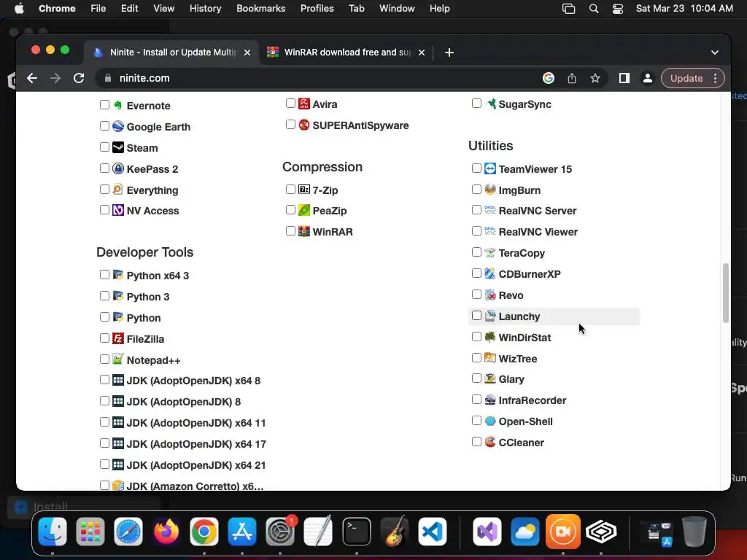This screenshot has height=560, width=747.
Task: Click the SUPERAntiSpyware icon
Action: point(304,125)
